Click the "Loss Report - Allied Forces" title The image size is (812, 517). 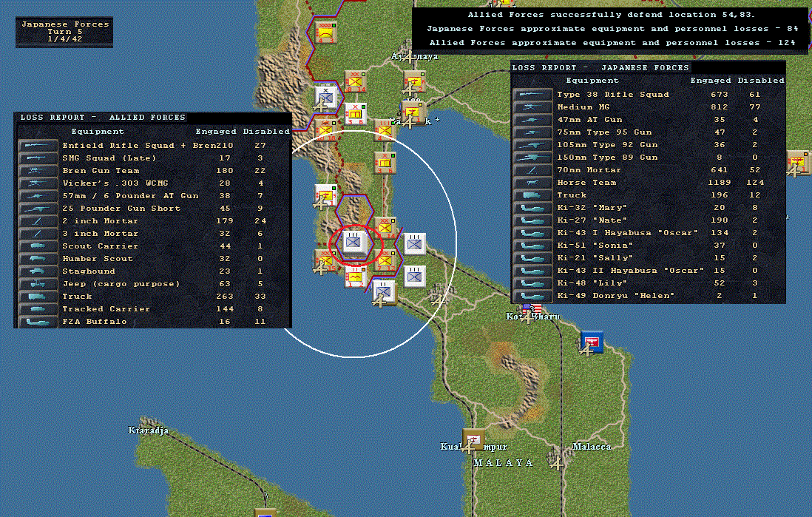tap(103, 118)
